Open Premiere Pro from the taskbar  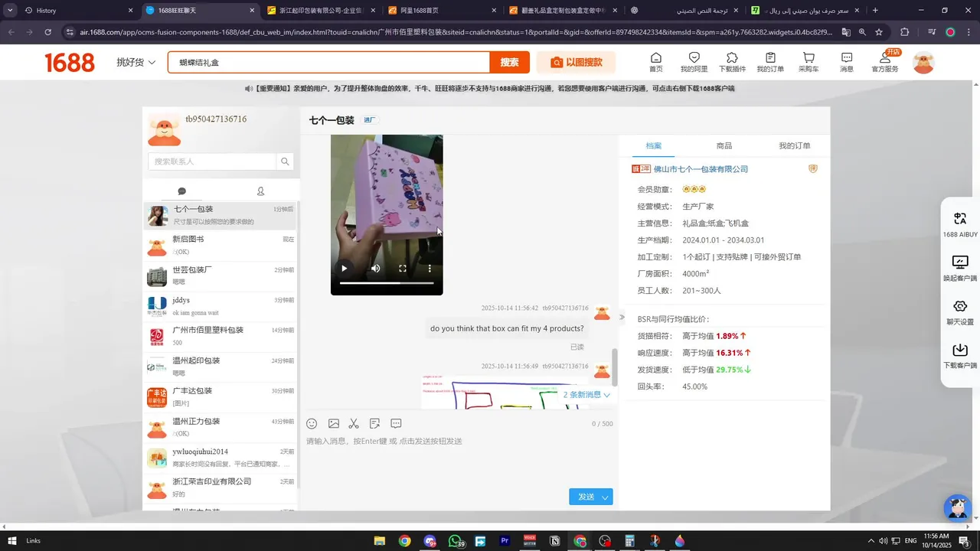pos(505,541)
